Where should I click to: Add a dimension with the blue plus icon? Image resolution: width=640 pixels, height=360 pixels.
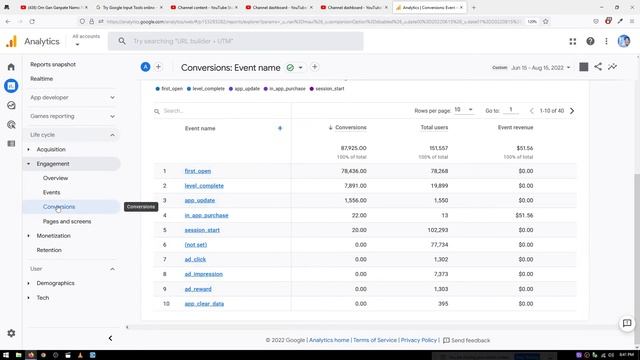click(280, 128)
